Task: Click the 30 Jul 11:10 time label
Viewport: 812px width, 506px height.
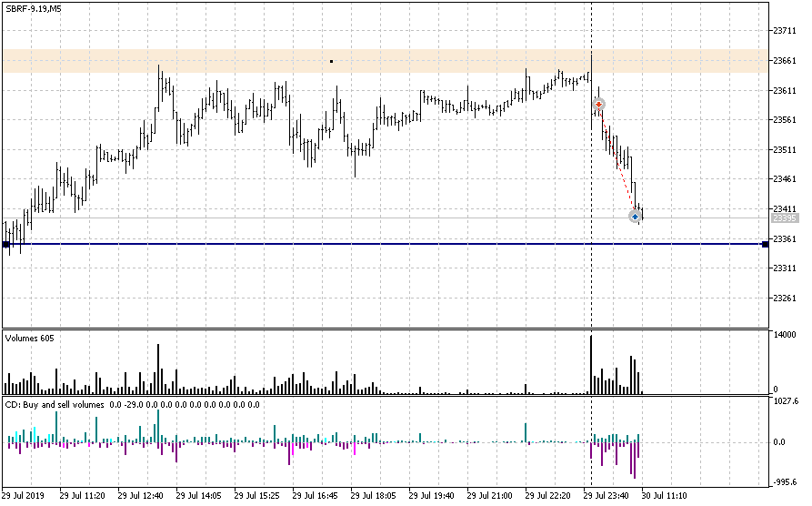Action: [x=665, y=497]
